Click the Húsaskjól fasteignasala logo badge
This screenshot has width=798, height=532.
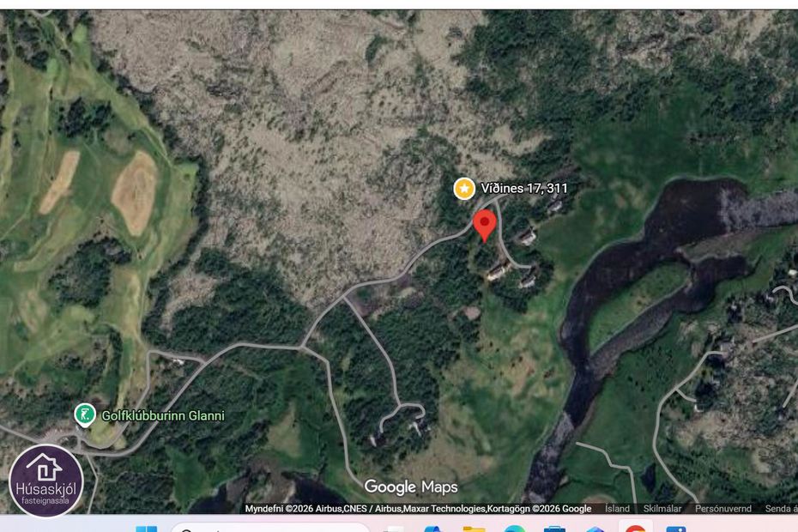pyautogui.click(x=45, y=481)
